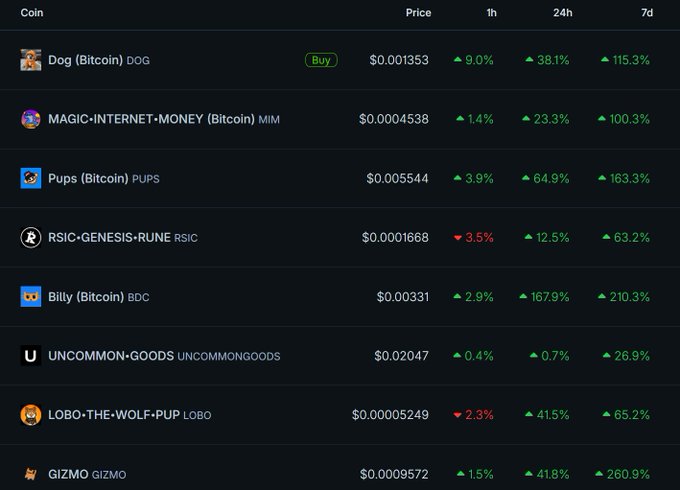This screenshot has height=490, width=680.
Task: Click the price $0.02047
Action: pyautogui.click(x=402, y=356)
